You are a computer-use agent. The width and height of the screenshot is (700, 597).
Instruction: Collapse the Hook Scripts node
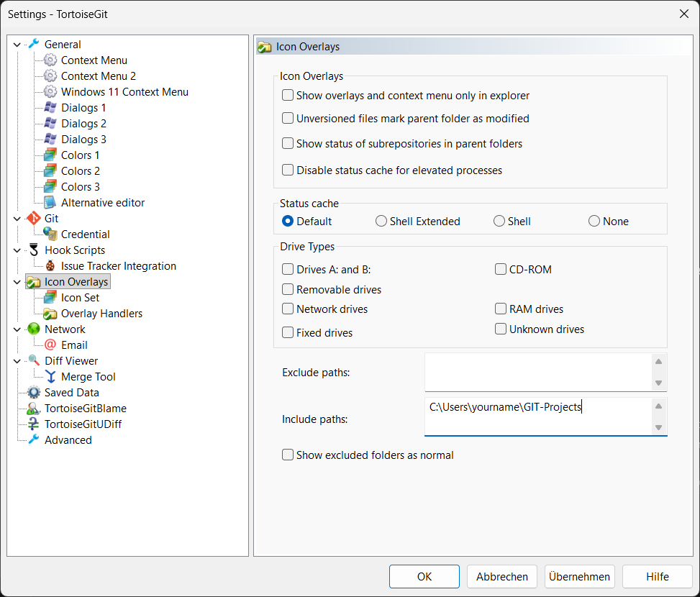click(x=17, y=250)
